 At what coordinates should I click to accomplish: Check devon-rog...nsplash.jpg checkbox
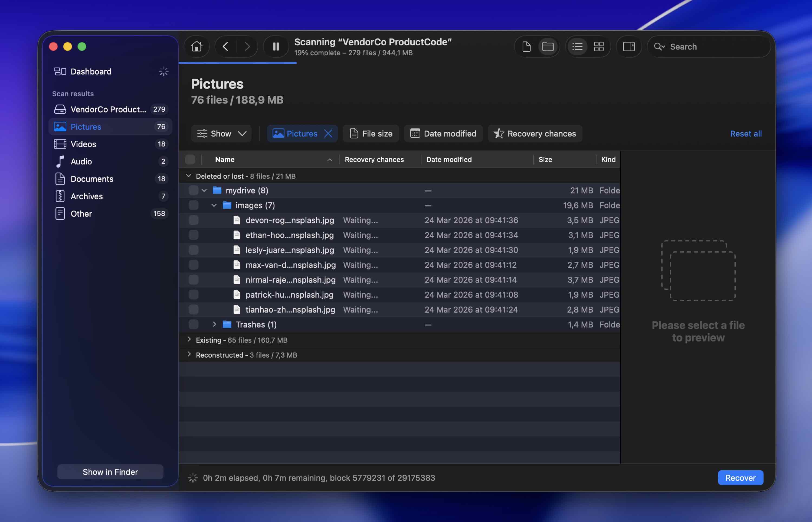click(x=193, y=220)
